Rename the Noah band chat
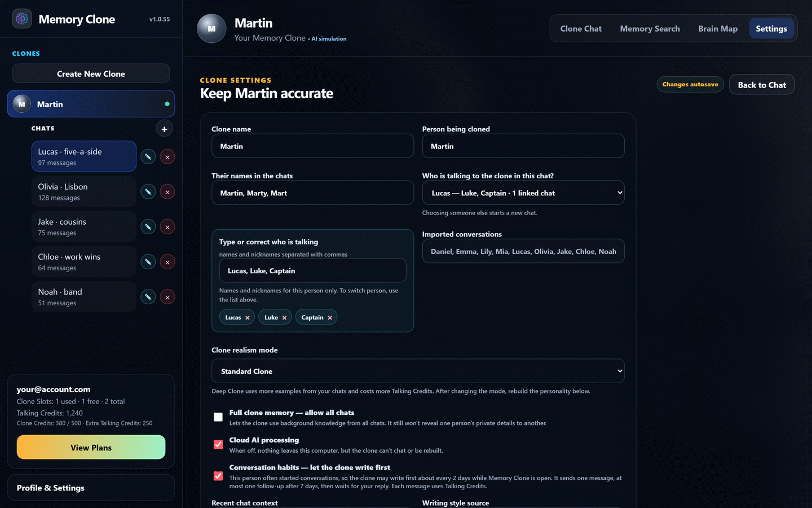Viewport: 812px width, 508px height. point(148,297)
